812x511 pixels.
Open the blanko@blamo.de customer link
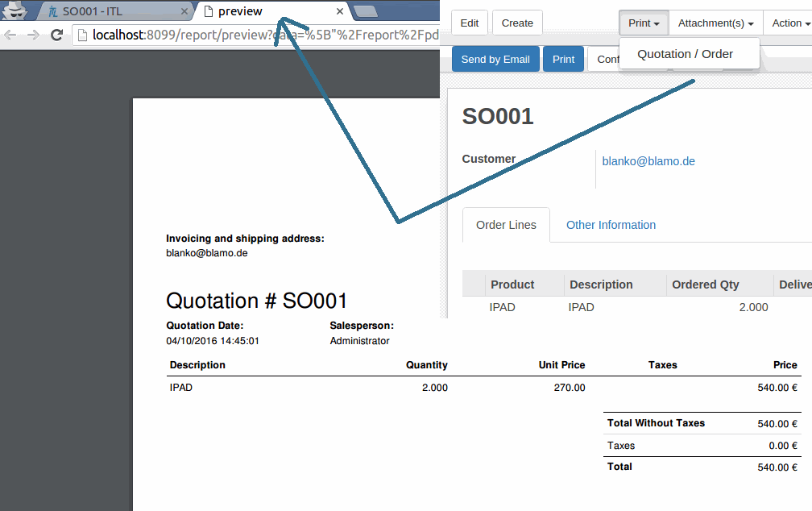pyautogui.click(x=648, y=161)
